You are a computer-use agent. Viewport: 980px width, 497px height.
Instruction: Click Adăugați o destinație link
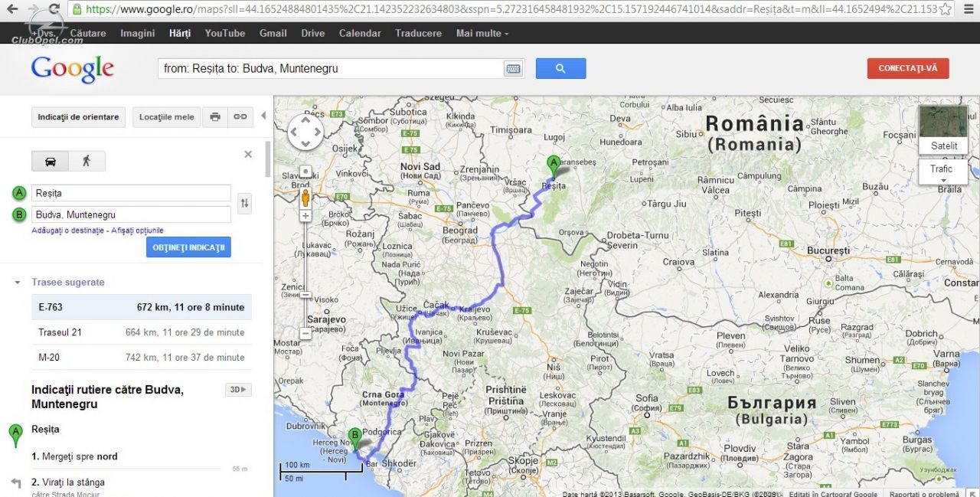[x=67, y=231]
